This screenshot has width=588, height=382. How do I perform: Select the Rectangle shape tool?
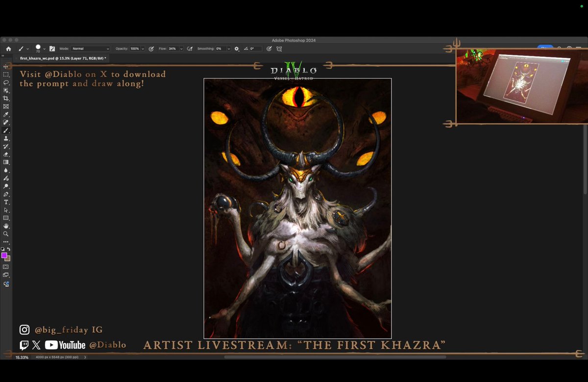coord(6,218)
